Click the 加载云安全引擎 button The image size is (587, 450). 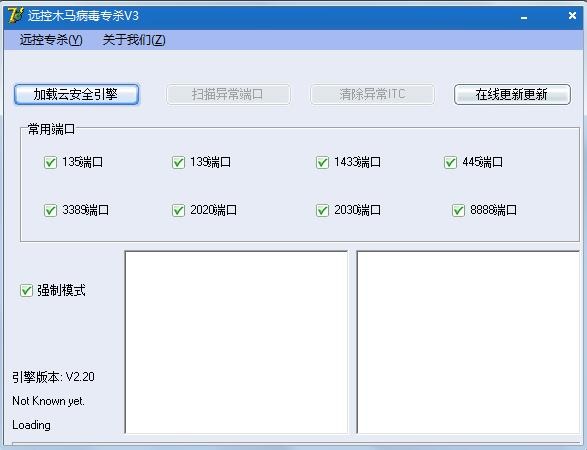pos(76,94)
